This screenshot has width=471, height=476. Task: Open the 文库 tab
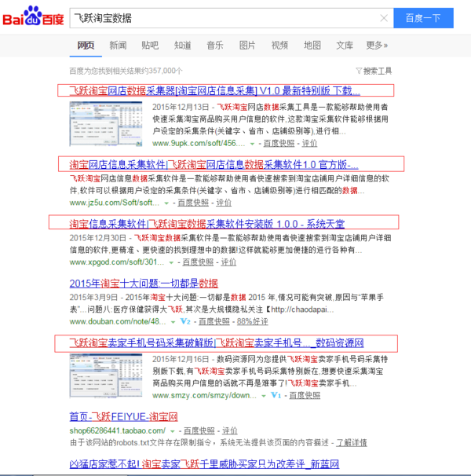(x=345, y=46)
